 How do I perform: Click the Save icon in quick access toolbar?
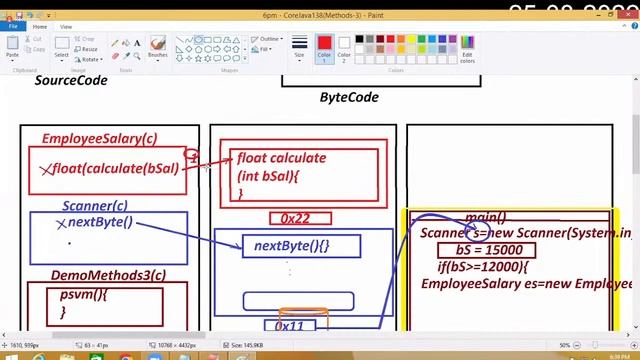19,15
